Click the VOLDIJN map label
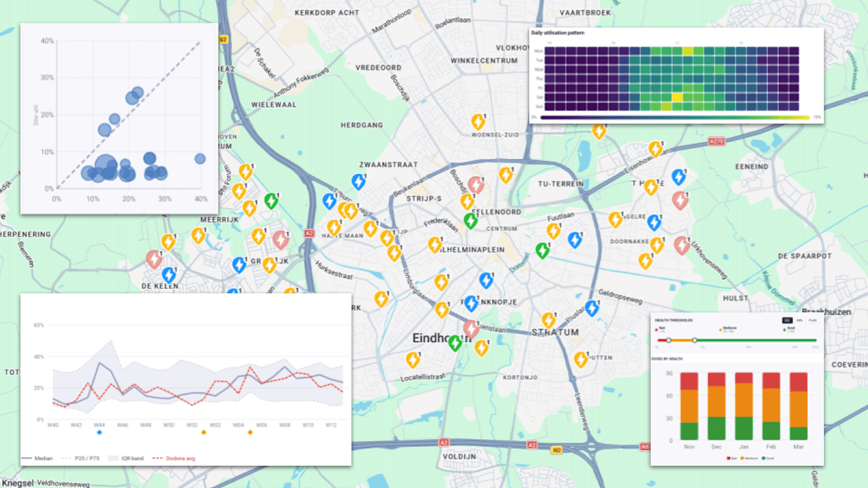This screenshot has height=488, width=868. coord(459,456)
